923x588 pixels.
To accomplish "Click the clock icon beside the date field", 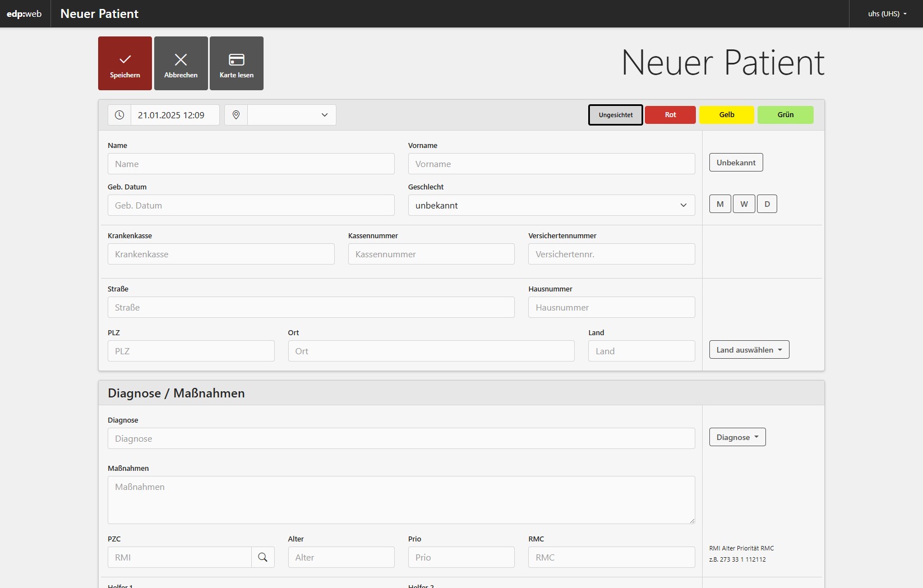I will [119, 115].
